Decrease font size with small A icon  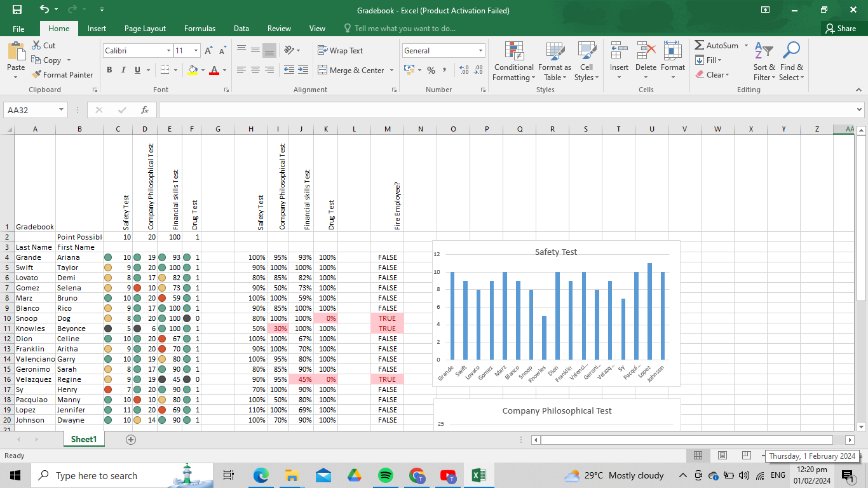click(222, 51)
